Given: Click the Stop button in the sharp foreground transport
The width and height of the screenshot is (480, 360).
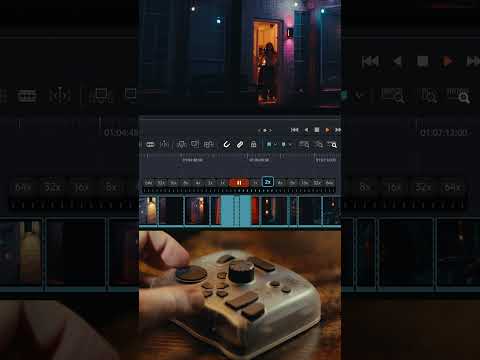Looking at the screenshot, I should pos(317,130).
